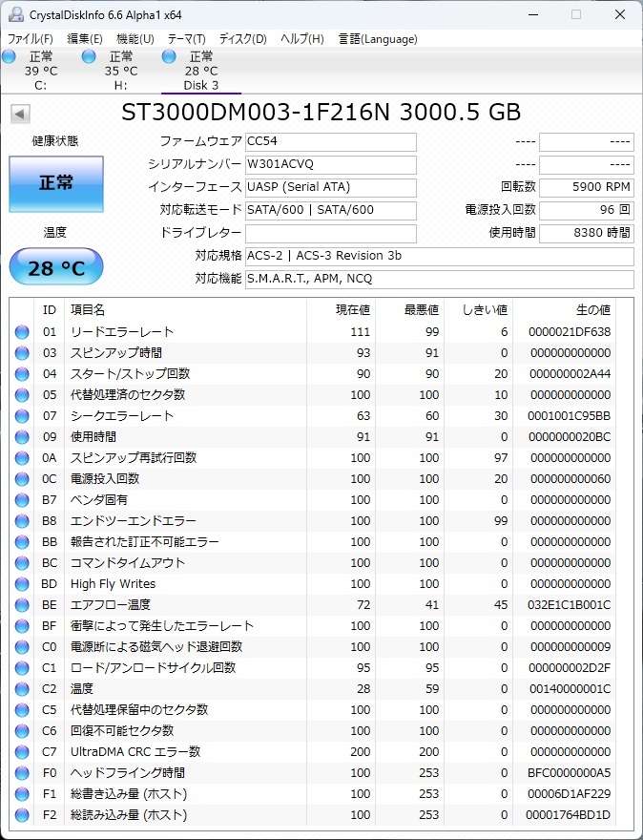Image resolution: width=643 pixels, height=840 pixels.
Task: Click status orb next to エアフロー温度 row
Action: point(22,605)
